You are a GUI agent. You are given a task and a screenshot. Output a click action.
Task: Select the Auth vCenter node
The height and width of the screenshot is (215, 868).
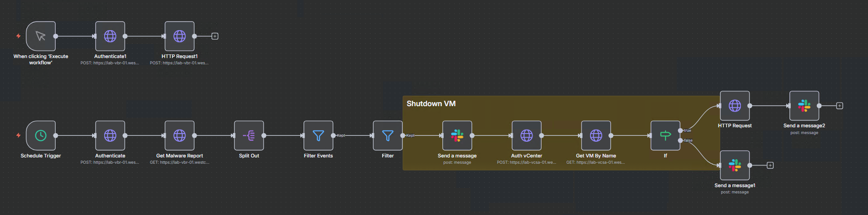tap(526, 135)
